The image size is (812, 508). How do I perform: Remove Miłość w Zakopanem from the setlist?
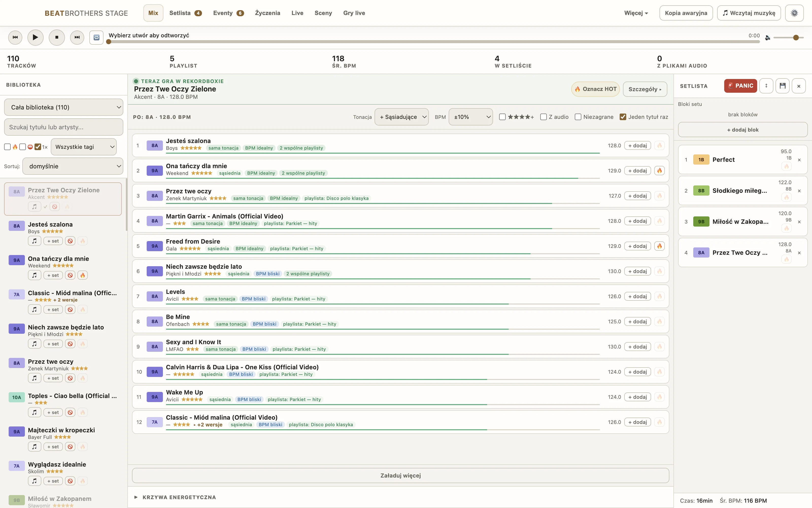pyautogui.click(x=799, y=222)
